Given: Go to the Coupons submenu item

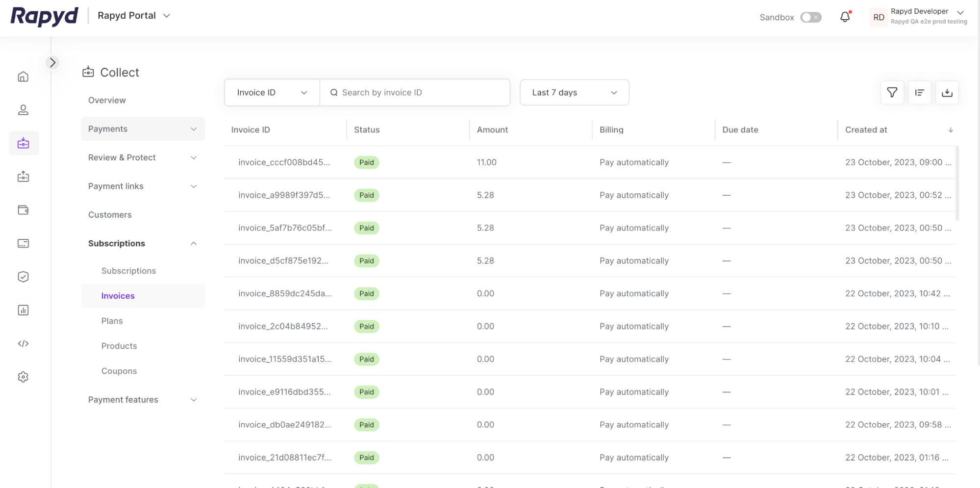Looking at the screenshot, I should click(119, 371).
